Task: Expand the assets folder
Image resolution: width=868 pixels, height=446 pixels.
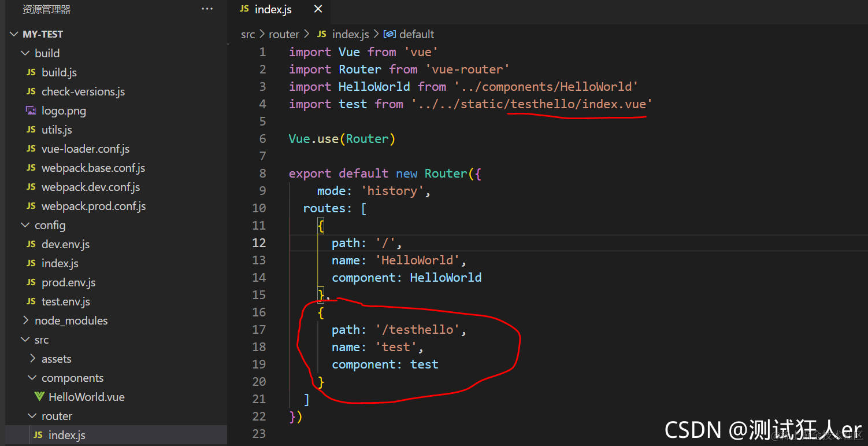Action: (32, 359)
